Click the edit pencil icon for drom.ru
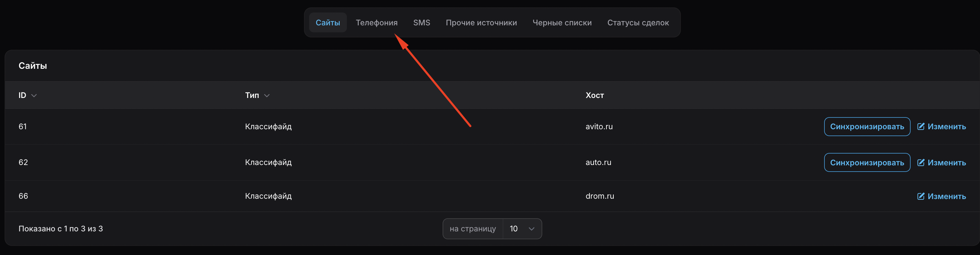Image resolution: width=980 pixels, height=255 pixels. pyautogui.click(x=920, y=196)
